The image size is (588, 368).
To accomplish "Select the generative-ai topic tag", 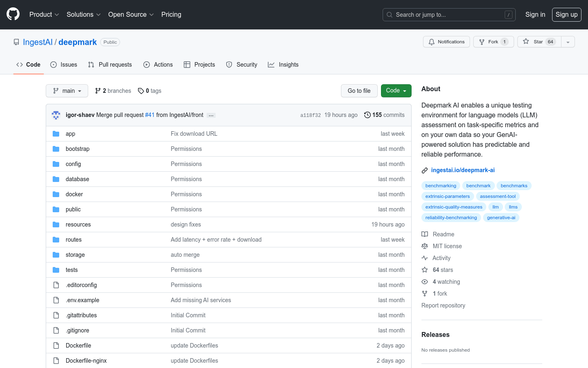I will (x=501, y=218).
